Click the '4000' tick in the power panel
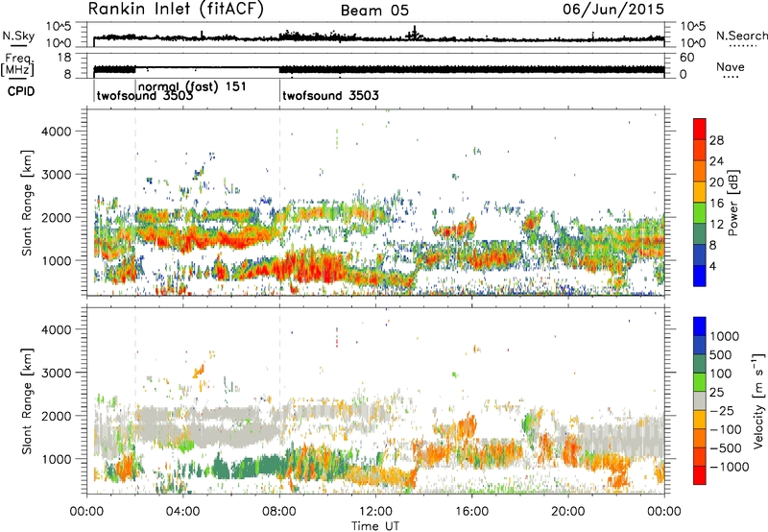 (x=57, y=132)
